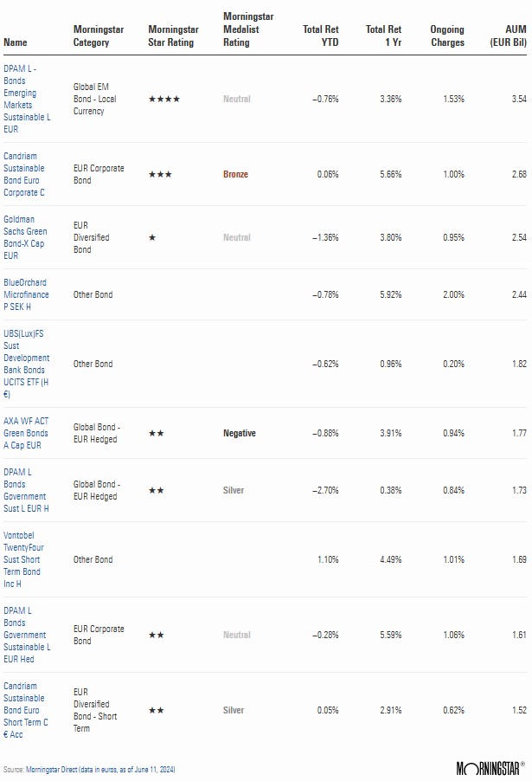Click the Morningstar logo at bottom right

(x=490, y=768)
